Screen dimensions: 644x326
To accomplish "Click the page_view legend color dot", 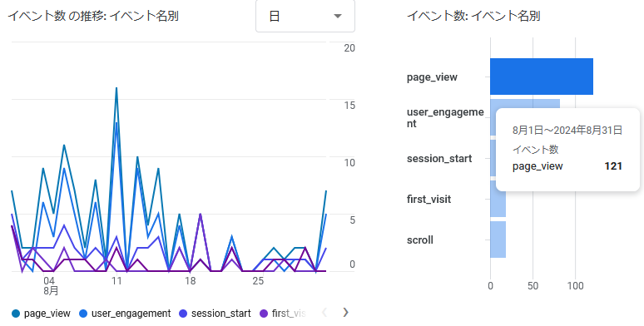I will point(16,314).
